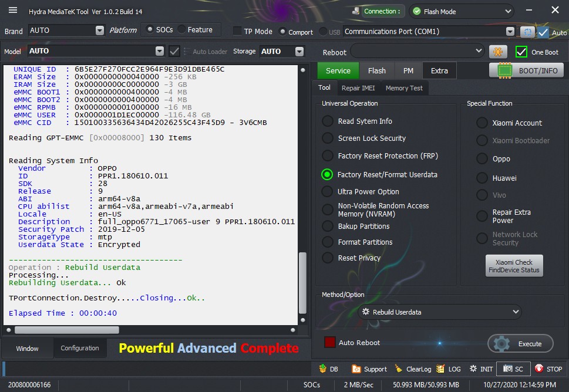Select Xiaomi Bootloader special function
Viewport: 569px width, 392px height.
(482, 140)
